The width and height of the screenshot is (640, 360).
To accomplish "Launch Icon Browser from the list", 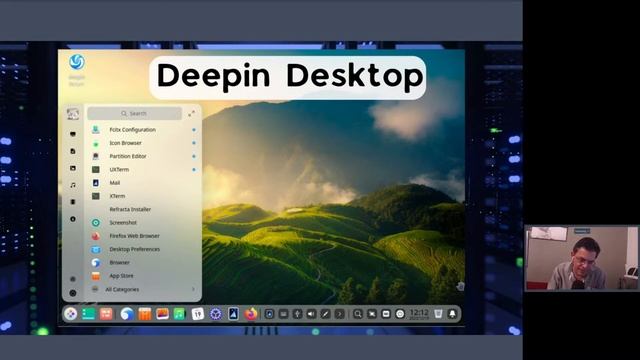I will click(x=144, y=143).
